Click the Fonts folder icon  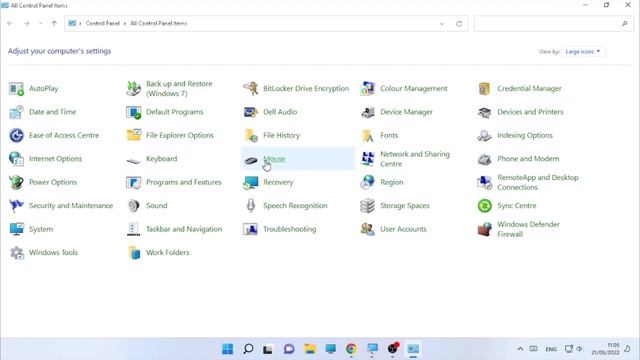point(367,135)
